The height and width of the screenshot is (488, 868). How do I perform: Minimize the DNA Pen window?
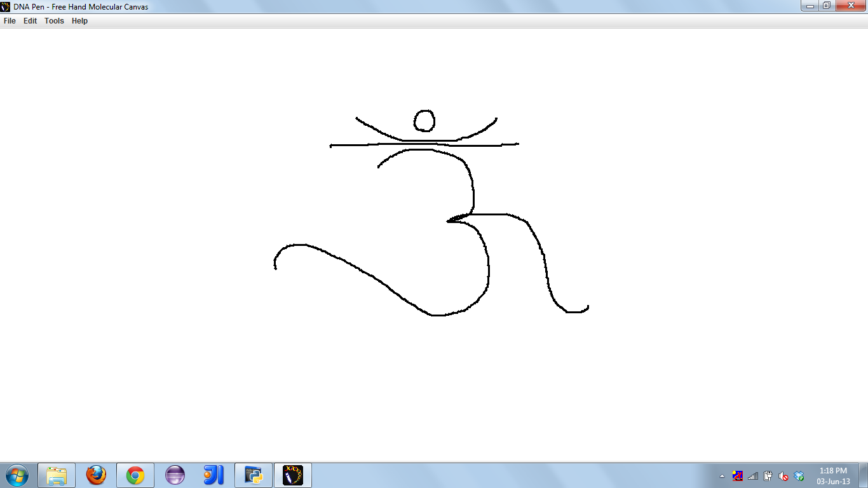(810, 6)
